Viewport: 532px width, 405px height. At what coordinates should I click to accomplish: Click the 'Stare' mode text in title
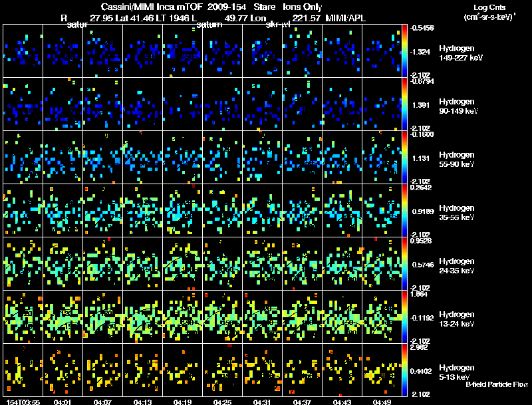[x=264, y=7]
